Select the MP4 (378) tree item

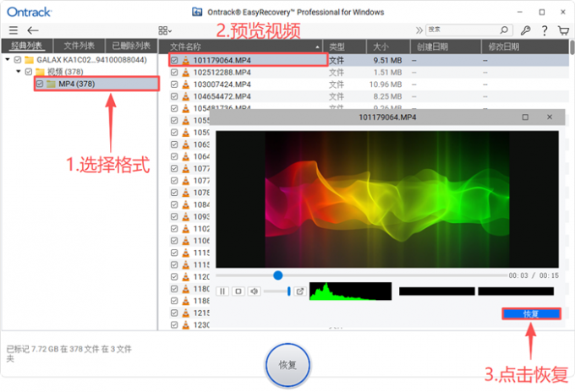click(96, 84)
